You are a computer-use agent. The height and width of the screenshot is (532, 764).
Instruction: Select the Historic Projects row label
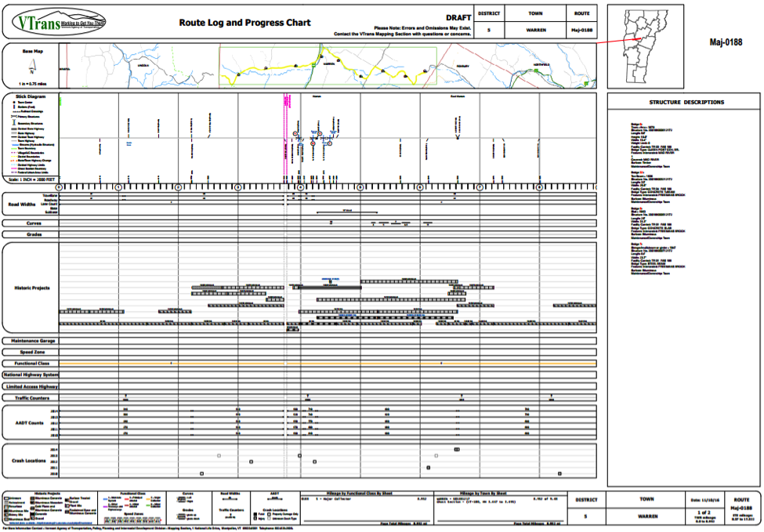pyautogui.click(x=31, y=288)
